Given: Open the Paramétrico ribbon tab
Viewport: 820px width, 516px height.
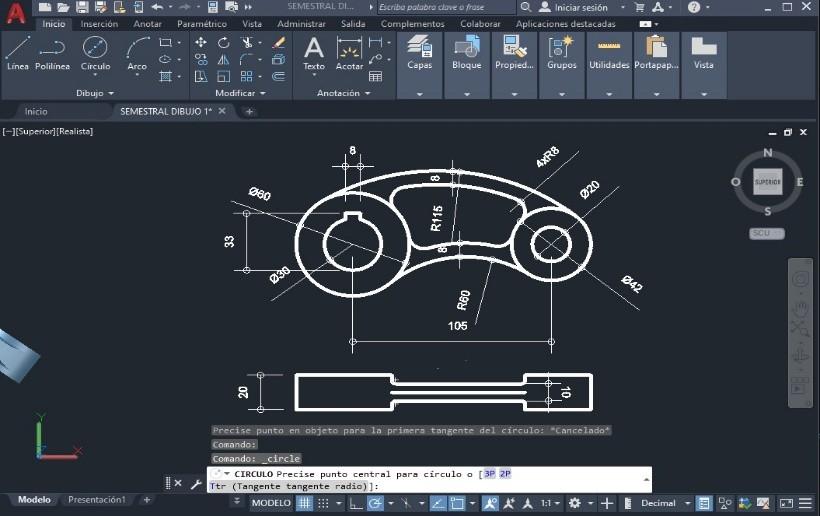Looking at the screenshot, I should click(202, 24).
